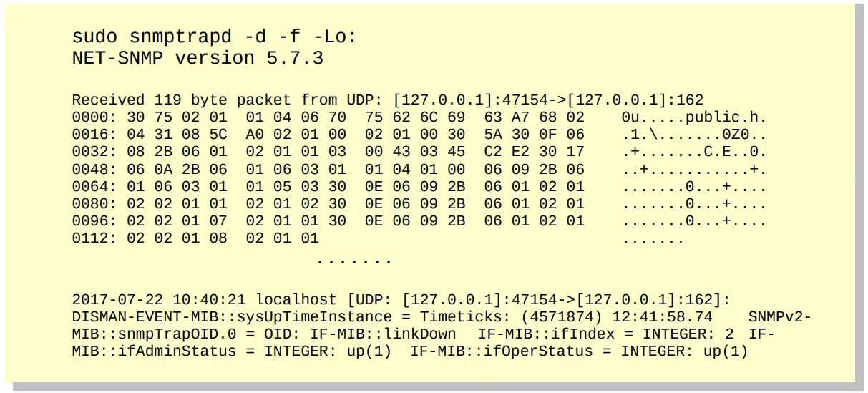Click the timestamp 2017-07-22 10:40:21

[160, 300]
